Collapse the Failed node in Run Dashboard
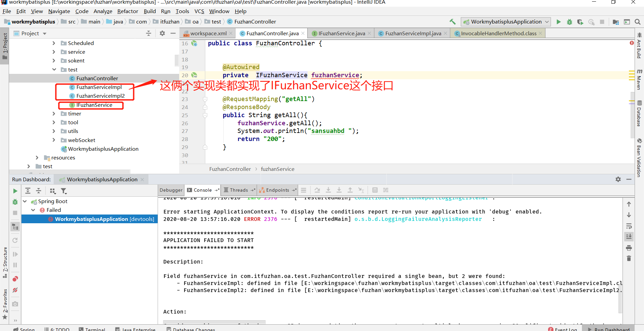The width and height of the screenshot is (644, 331). [x=33, y=210]
